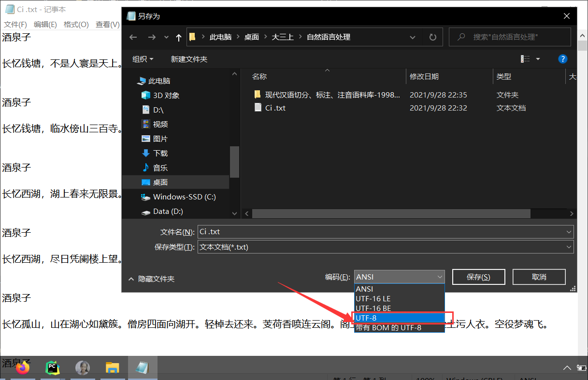
Task: Change view layout icon
Action: click(525, 59)
